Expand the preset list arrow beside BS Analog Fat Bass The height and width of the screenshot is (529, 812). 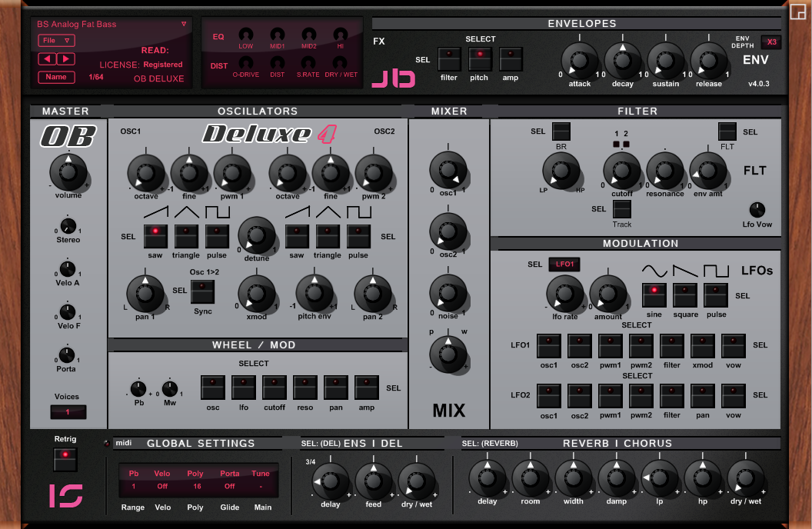tap(184, 24)
